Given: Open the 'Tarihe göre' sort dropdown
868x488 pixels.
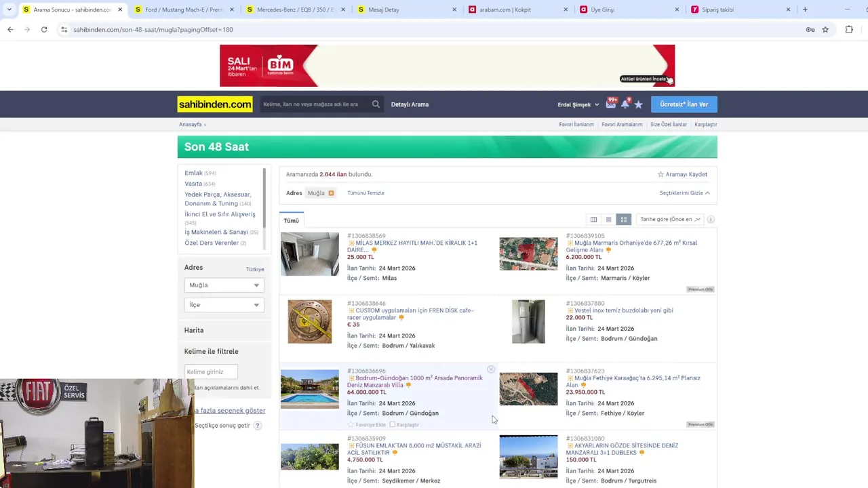Looking at the screenshot, I should (670, 220).
